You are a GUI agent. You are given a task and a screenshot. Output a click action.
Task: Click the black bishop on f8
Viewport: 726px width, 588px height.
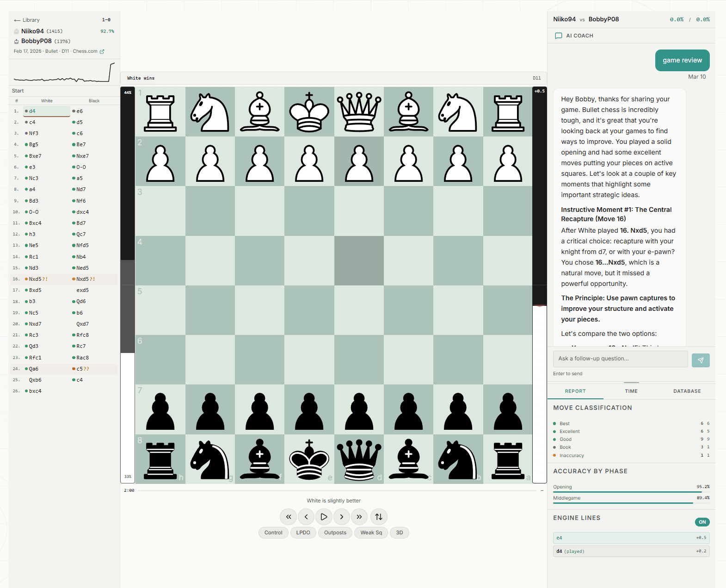[x=259, y=459]
